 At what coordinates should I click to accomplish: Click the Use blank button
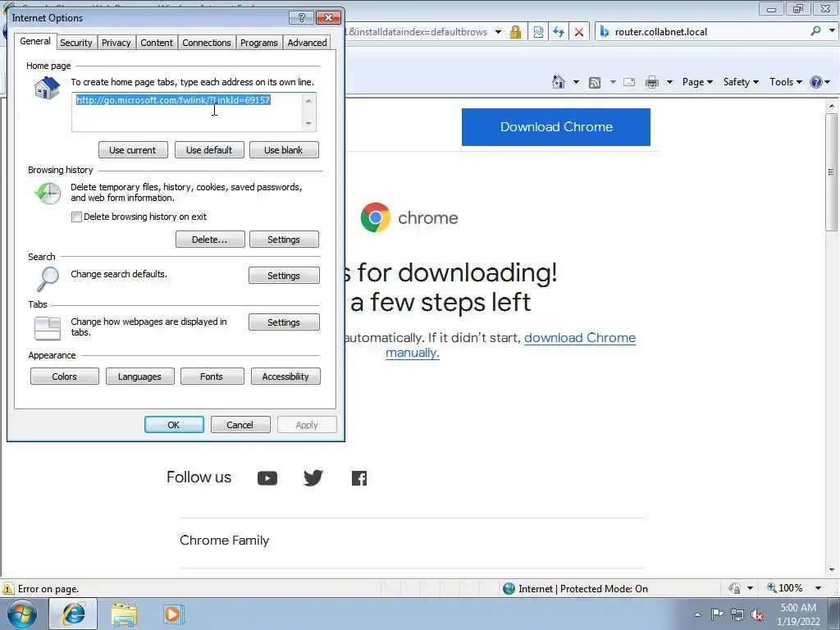coord(284,150)
